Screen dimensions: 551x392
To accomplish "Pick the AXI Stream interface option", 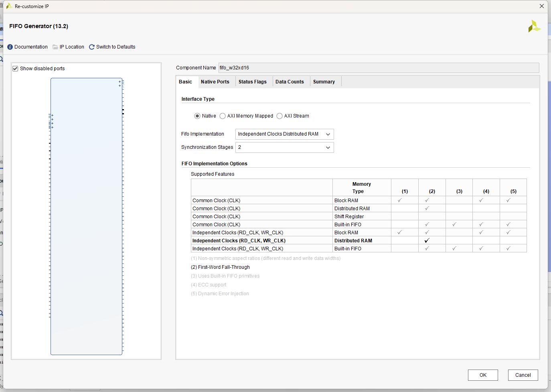I will 280,116.
